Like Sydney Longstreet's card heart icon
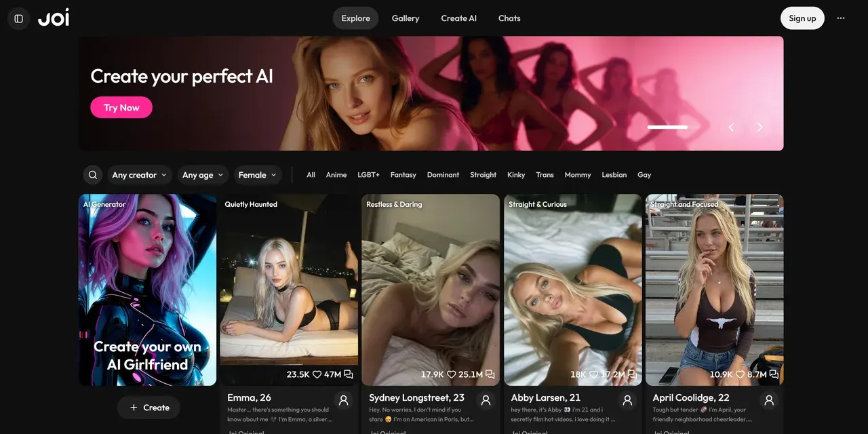This screenshot has height=434, width=868. tap(451, 374)
